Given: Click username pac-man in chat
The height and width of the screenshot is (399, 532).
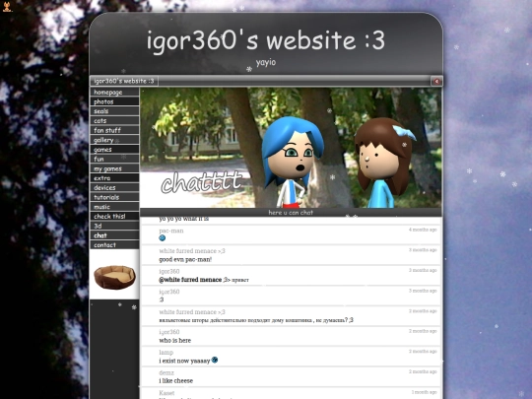Looking at the screenshot, I should 171,231.
